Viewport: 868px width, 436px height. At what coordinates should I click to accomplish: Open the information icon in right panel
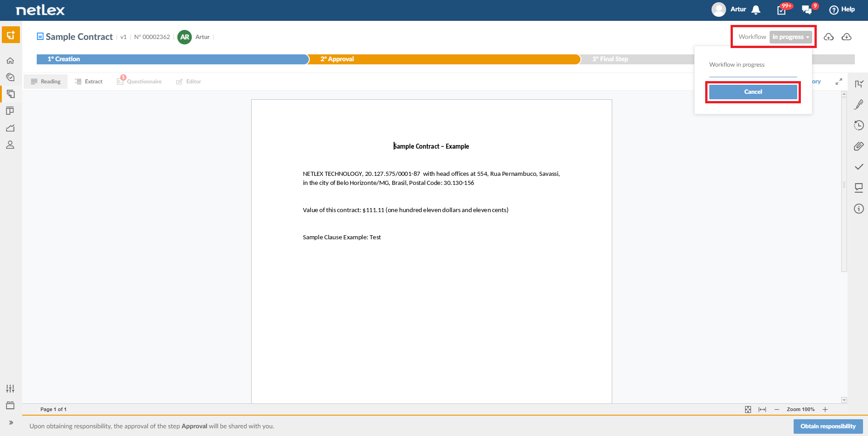pos(858,208)
